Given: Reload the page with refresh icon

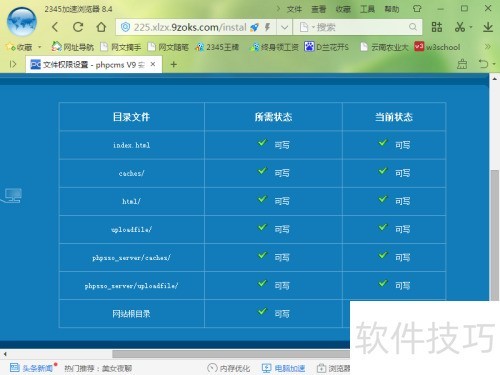Looking at the screenshot, I should pos(78,27).
